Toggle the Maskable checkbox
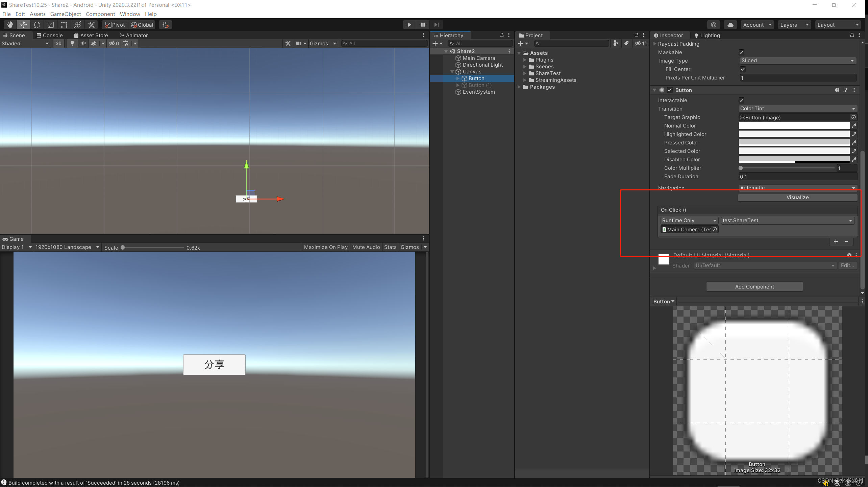 click(741, 52)
